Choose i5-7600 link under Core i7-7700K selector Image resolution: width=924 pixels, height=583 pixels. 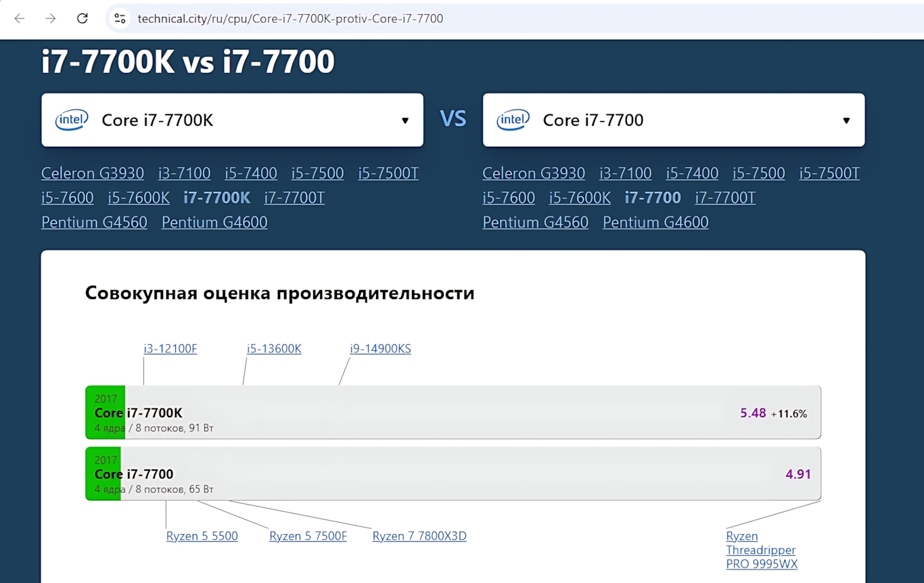click(x=68, y=197)
